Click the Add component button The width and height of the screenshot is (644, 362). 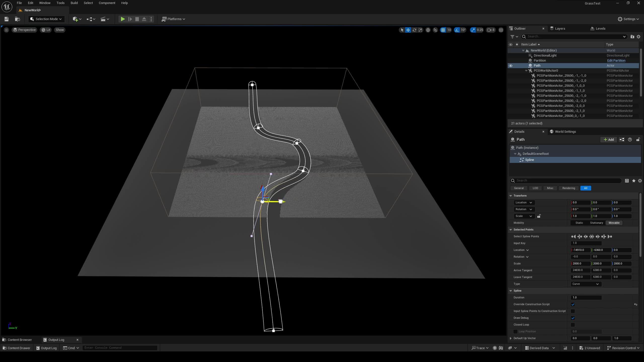609,140
